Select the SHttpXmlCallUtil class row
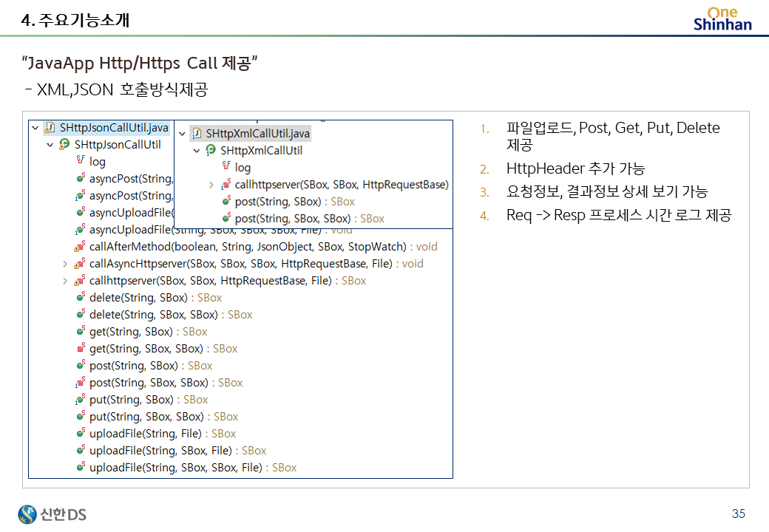The height and width of the screenshot is (532, 769). (x=262, y=151)
